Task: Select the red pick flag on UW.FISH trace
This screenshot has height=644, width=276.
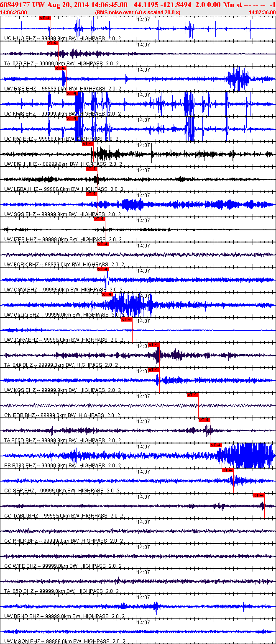Action: 87,144
